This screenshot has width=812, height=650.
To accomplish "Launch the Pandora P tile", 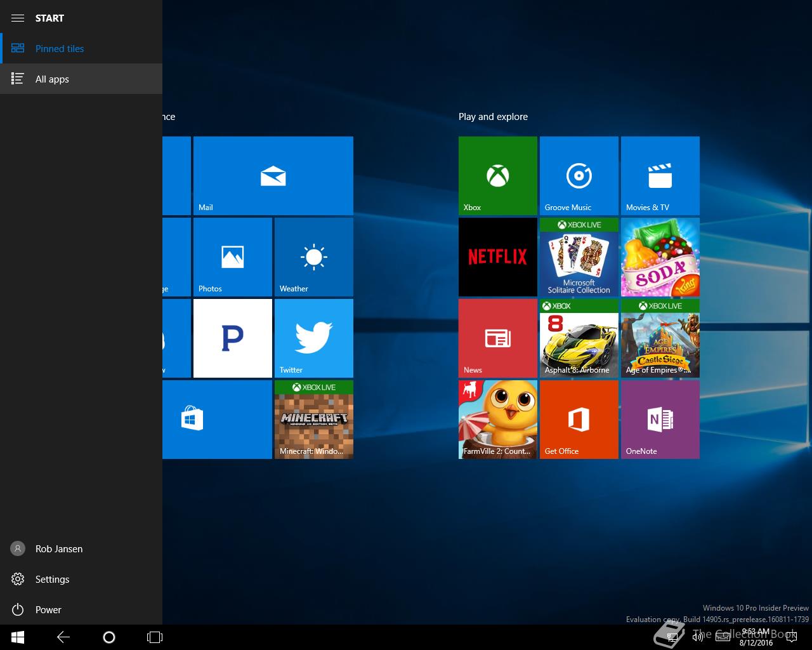I will (233, 338).
